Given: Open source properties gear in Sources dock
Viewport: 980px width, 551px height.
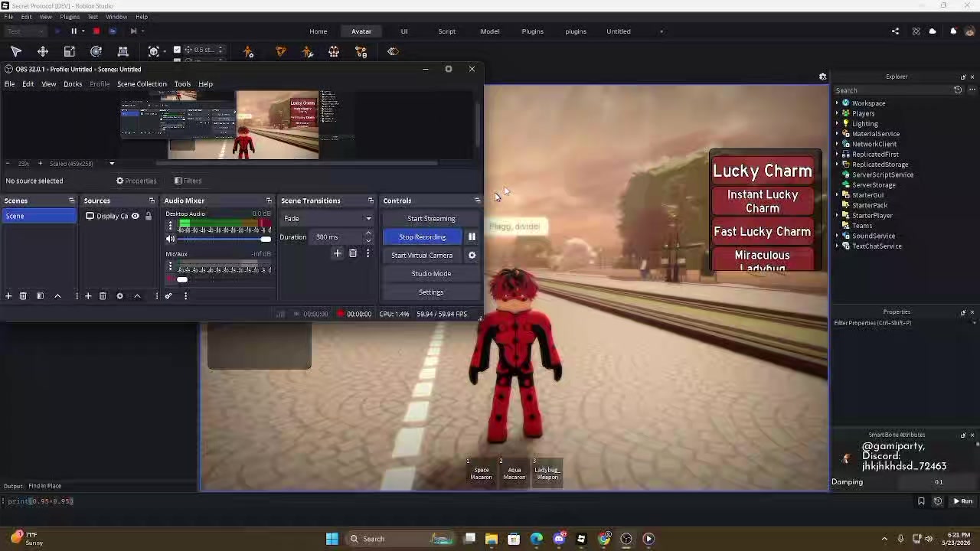Looking at the screenshot, I should 119,296.
